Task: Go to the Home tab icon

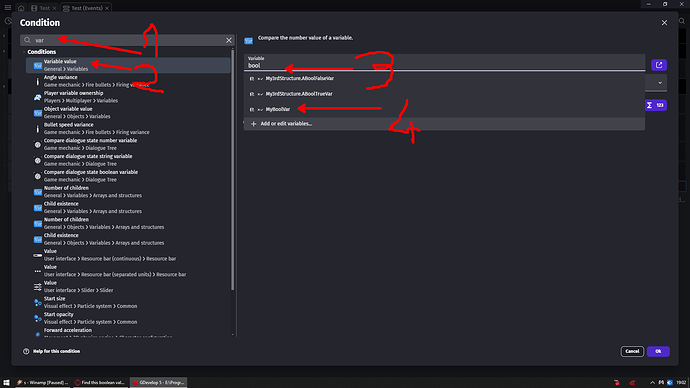Action: coord(21,8)
